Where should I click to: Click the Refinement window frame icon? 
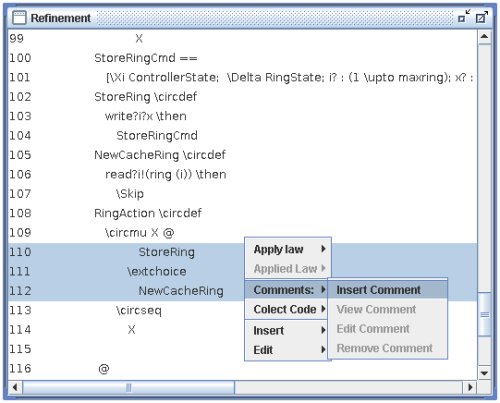coord(19,18)
